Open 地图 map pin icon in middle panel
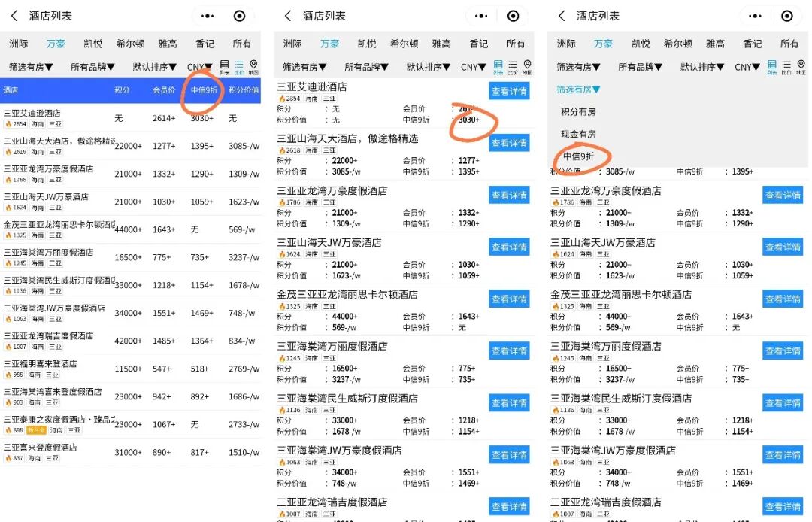Image resolution: width=812 pixels, height=522 pixels. pyautogui.click(x=527, y=67)
